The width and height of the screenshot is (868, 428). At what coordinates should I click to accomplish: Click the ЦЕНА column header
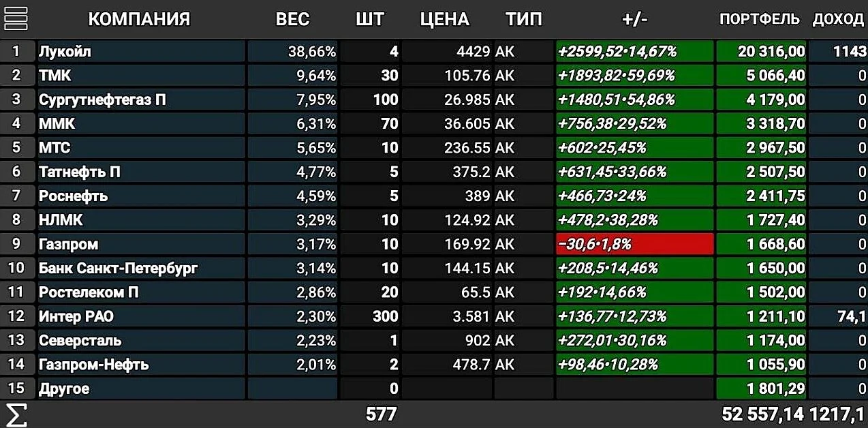pyautogui.click(x=445, y=19)
